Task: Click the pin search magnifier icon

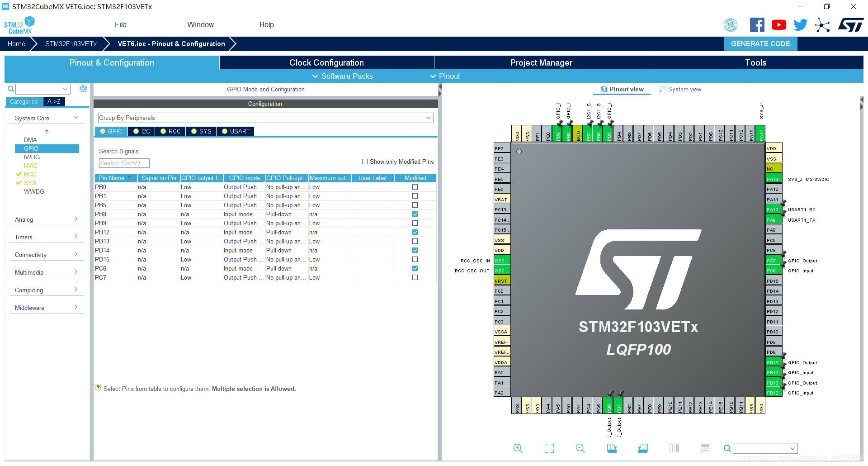Action: coord(727,448)
